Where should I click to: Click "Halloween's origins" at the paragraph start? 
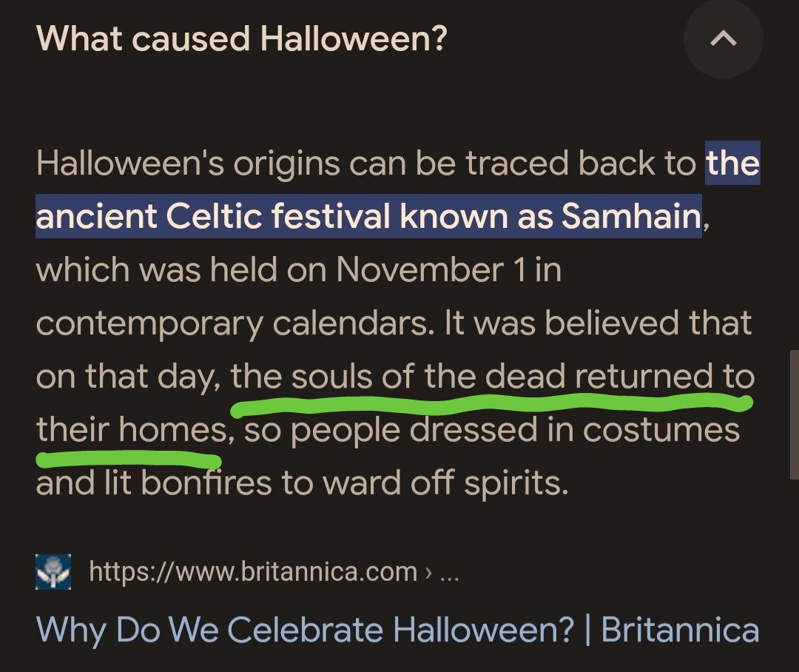tap(188, 163)
